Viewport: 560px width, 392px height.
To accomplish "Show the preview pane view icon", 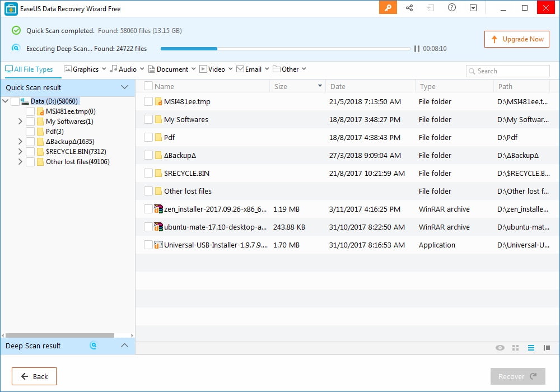I will coord(547,348).
